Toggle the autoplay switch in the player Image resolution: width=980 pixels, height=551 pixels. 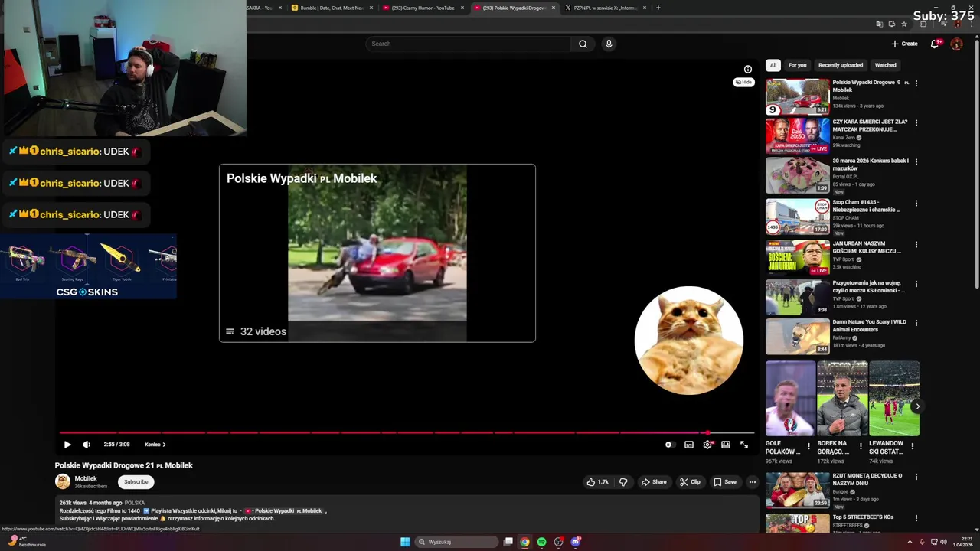[x=669, y=445]
